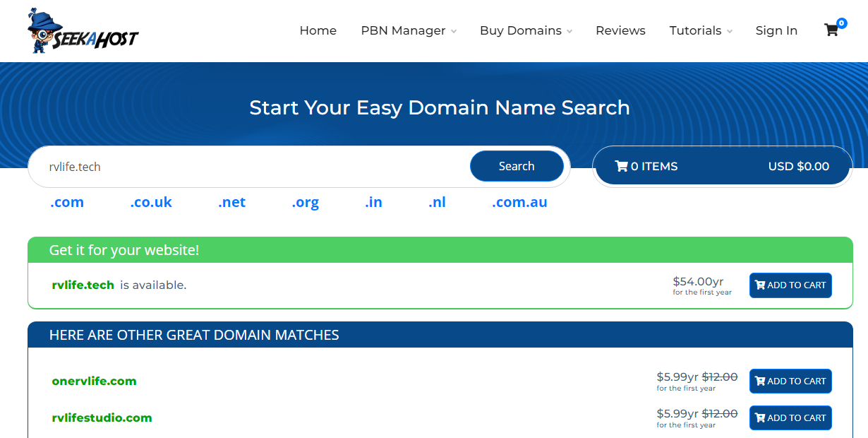Add rvlife.tech to cart
Image resolution: width=868 pixels, height=438 pixels.
click(790, 285)
